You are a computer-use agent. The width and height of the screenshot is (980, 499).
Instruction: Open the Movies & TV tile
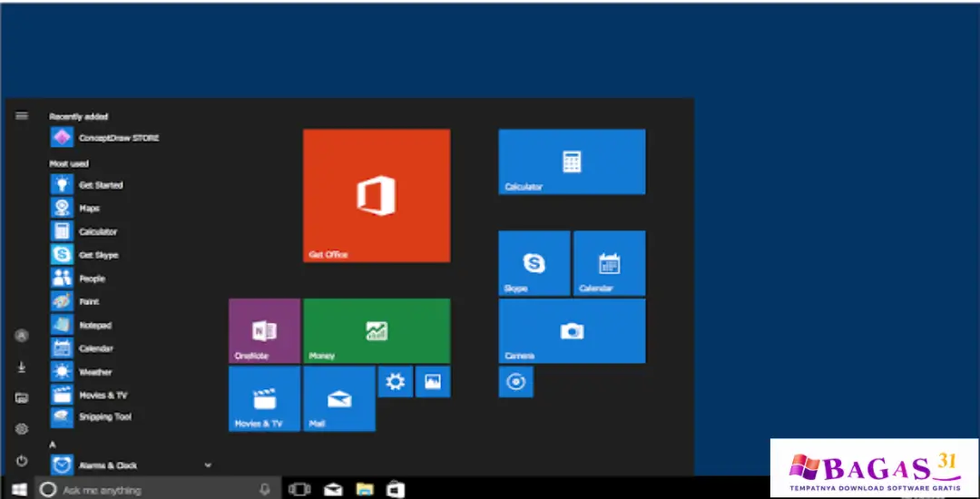click(x=264, y=398)
